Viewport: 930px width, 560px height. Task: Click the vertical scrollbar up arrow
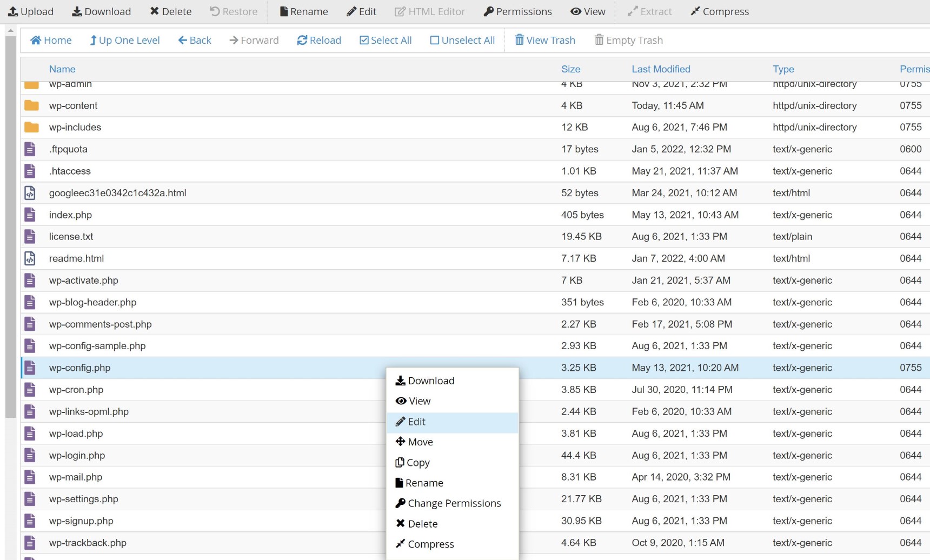tap(10, 31)
